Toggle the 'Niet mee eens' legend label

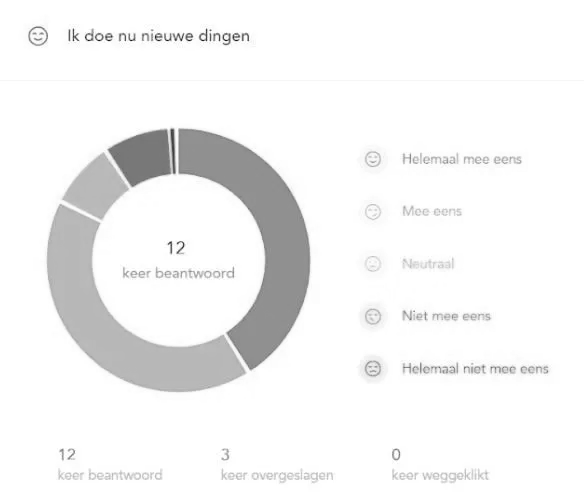[446, 316]
